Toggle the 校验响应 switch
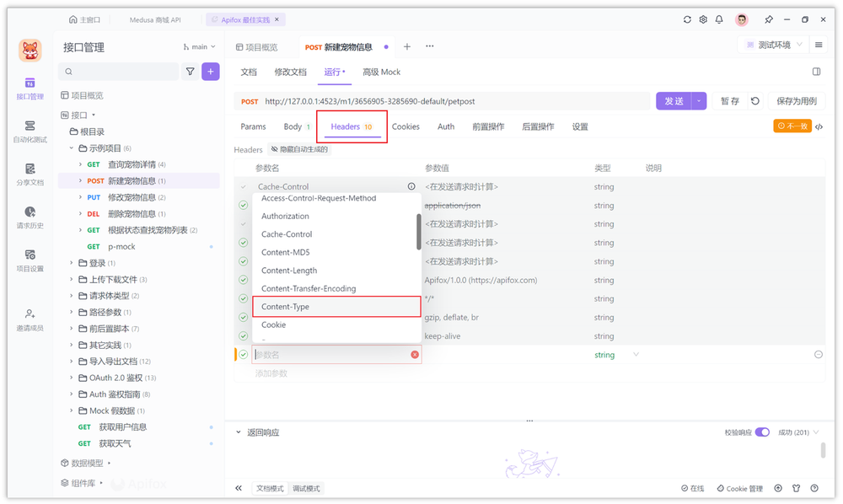The image size is (843, 504). tap(762, 431)
